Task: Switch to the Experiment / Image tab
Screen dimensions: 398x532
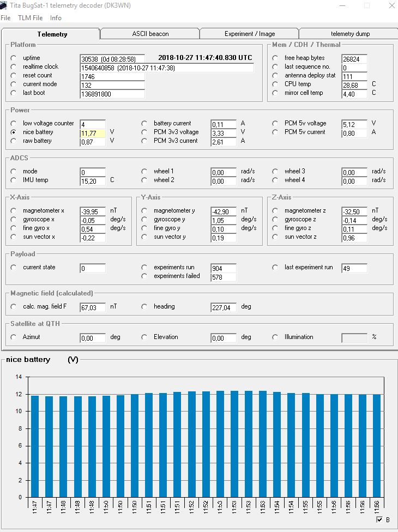Action: [x=249, y=34]
